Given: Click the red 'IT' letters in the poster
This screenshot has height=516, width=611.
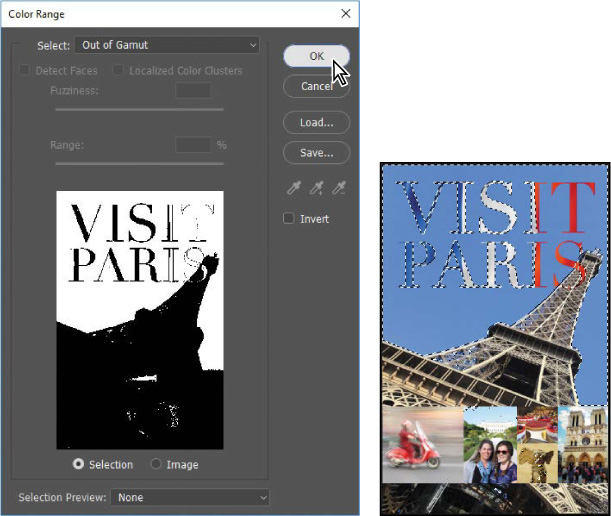Looking at the screenshot, I should pos(565,206).
